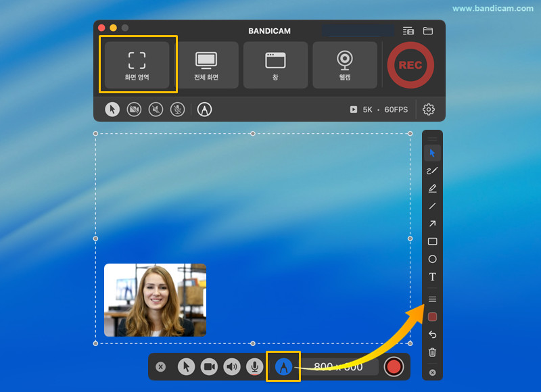Select the highlighter tool in drawing toolbar

432,188
